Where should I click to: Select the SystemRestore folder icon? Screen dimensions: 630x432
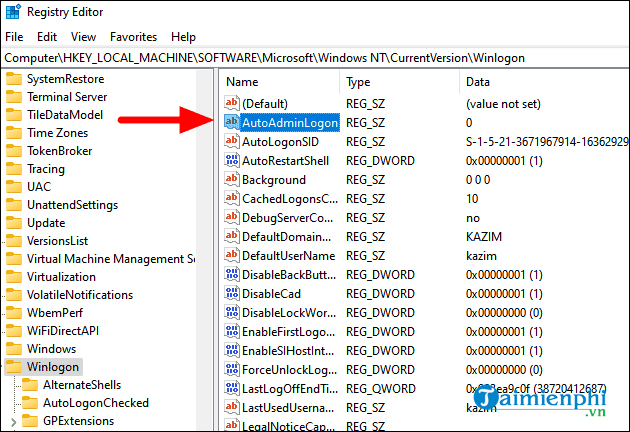point(14,79)
